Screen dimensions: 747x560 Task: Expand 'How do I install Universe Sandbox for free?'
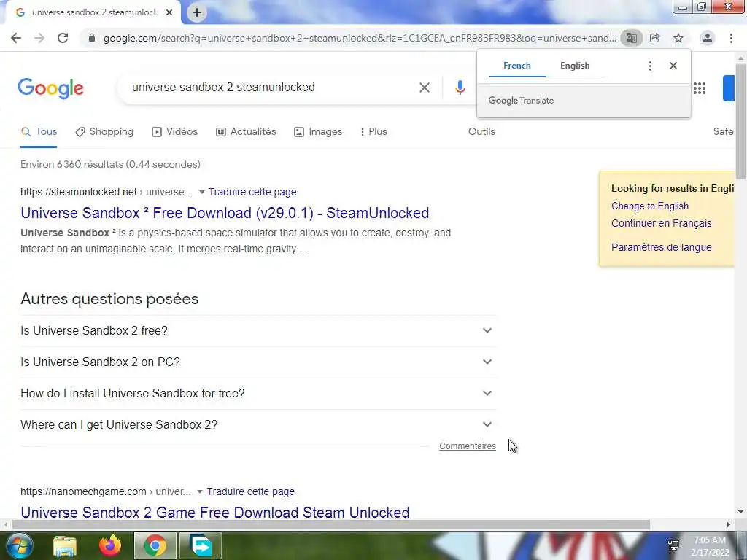click(258, 393)
